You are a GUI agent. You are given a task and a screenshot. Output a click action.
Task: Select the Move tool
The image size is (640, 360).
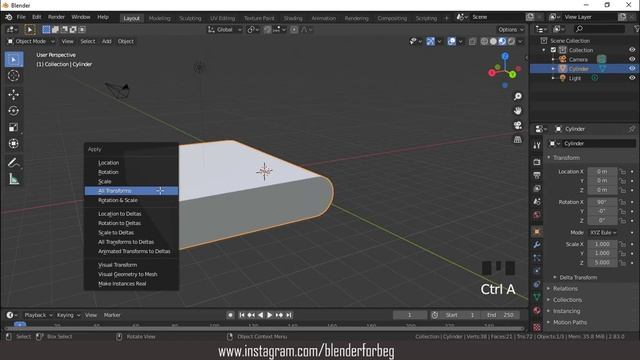pos(14,95)
